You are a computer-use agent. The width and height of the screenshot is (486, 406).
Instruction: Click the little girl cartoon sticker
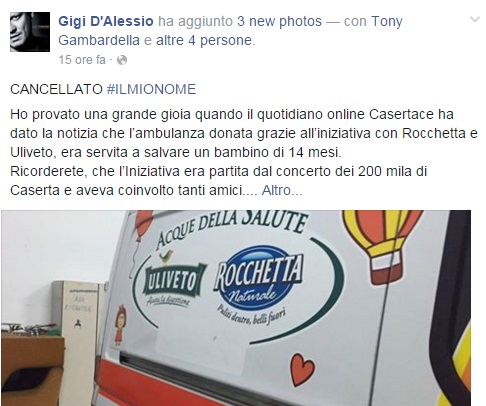(120, 325)
